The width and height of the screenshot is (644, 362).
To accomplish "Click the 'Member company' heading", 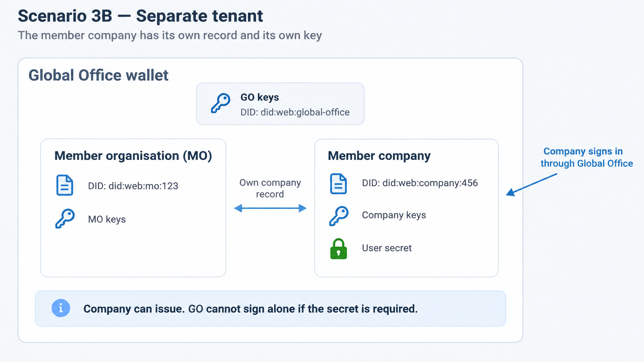I will (x=379, y=156).
